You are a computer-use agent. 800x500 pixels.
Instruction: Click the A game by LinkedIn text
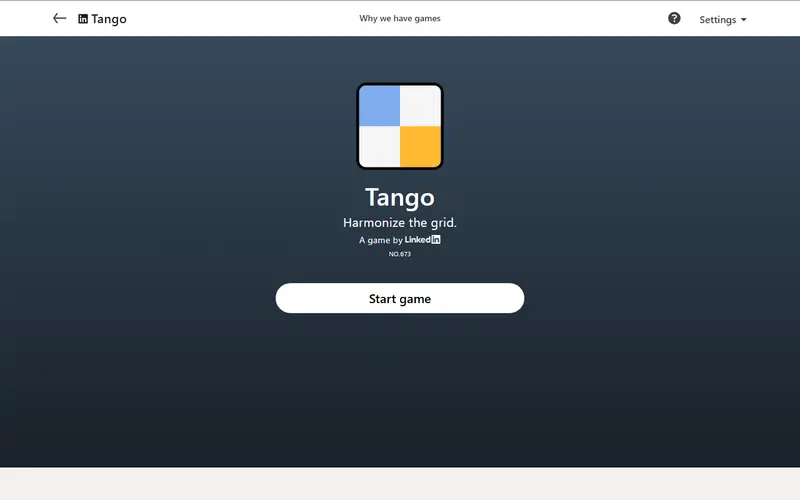click(x=399, y=240)
